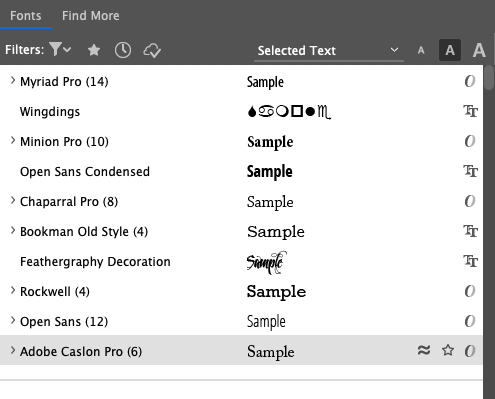The width and height of the screenshot is (495, 399).
Task: Favorite Adobe Caslon Pro with star
Action: pyautogui.click(x=448, y=350)
